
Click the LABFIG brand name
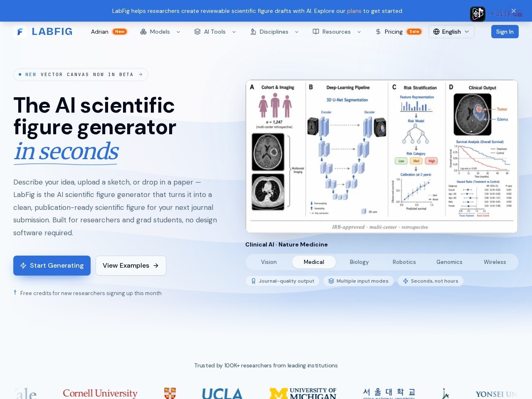click(52, 32)
